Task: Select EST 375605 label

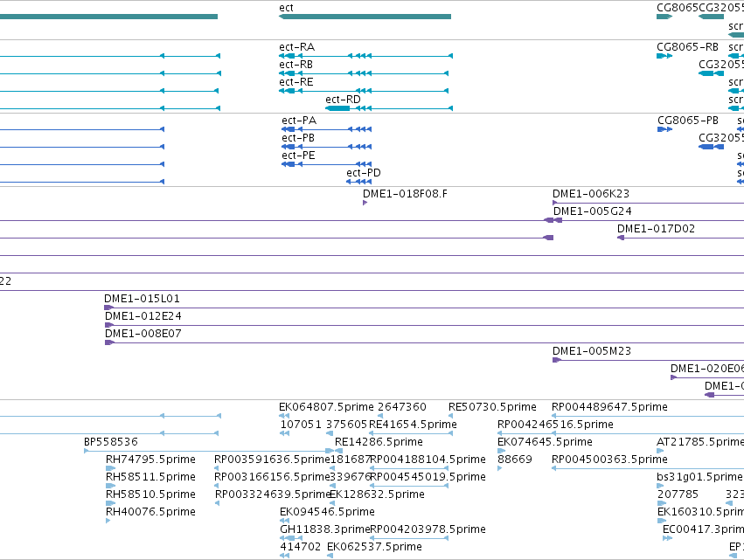Action: [346, 425]
